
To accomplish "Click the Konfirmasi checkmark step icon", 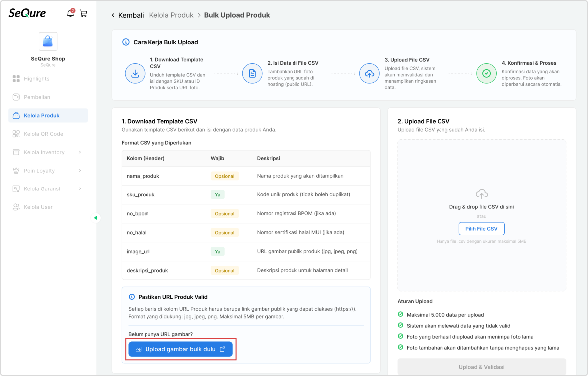I will coord(486,73).
